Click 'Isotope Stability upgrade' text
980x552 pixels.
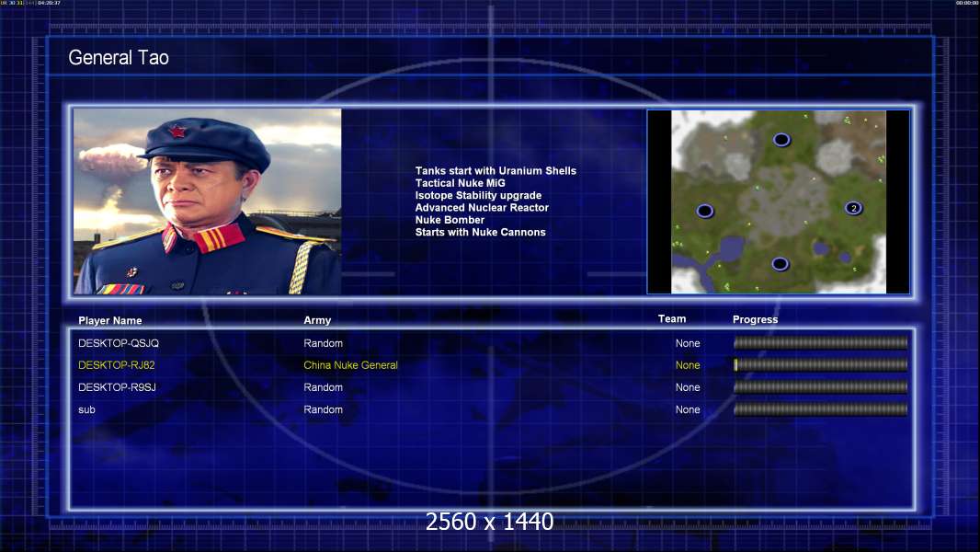(x=478, y=195)
